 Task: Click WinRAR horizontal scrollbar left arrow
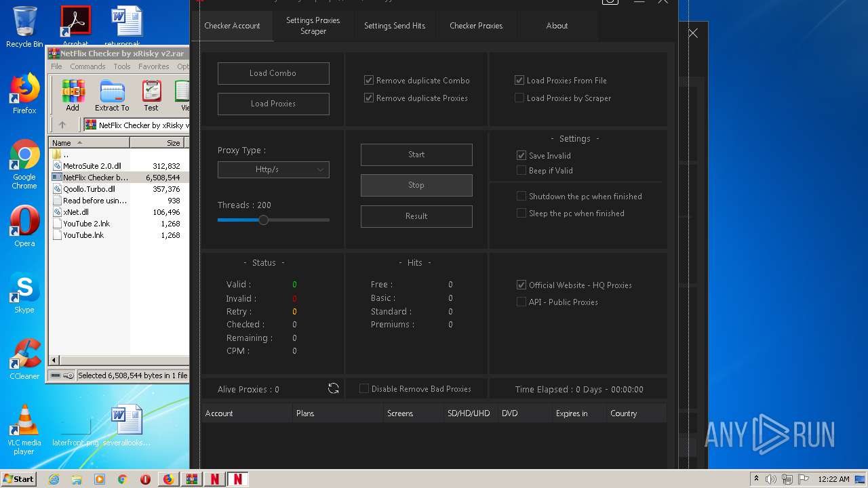(54, 360)
